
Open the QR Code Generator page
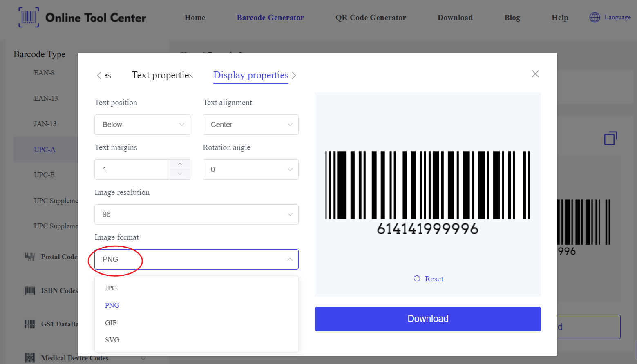pyautogui.click(x=371, y=18)
